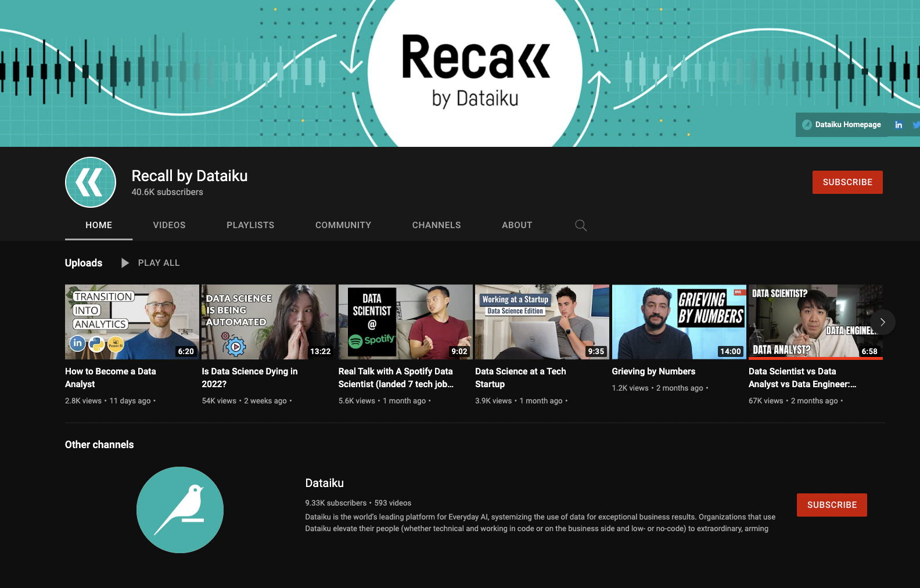Play the Working at a Startup thumbnail
Screen dimensions: 920x588
542,322
